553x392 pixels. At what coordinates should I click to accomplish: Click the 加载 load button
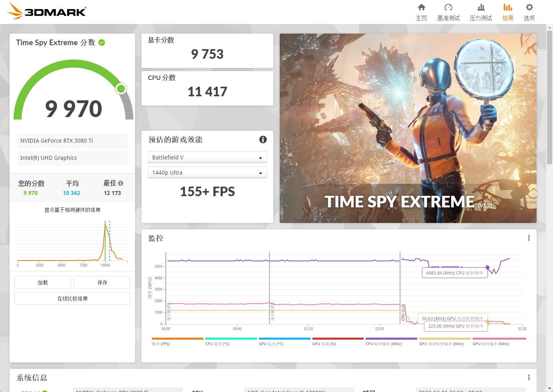(x=42, y=283)
